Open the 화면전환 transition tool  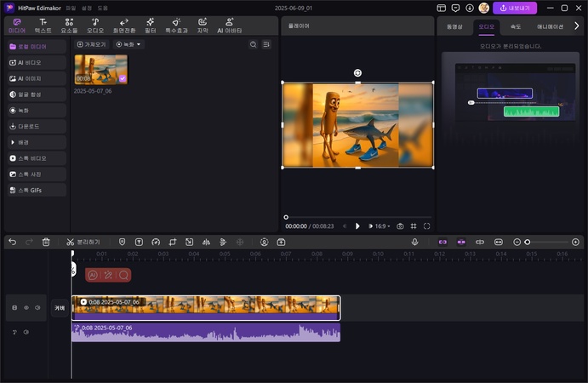coord(123,26)
